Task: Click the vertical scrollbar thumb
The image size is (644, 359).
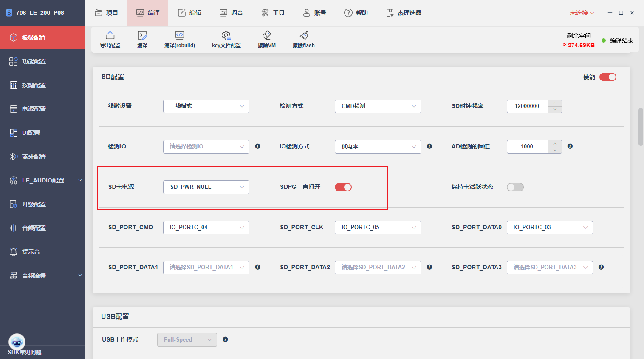Action: (x=641, y=127)
